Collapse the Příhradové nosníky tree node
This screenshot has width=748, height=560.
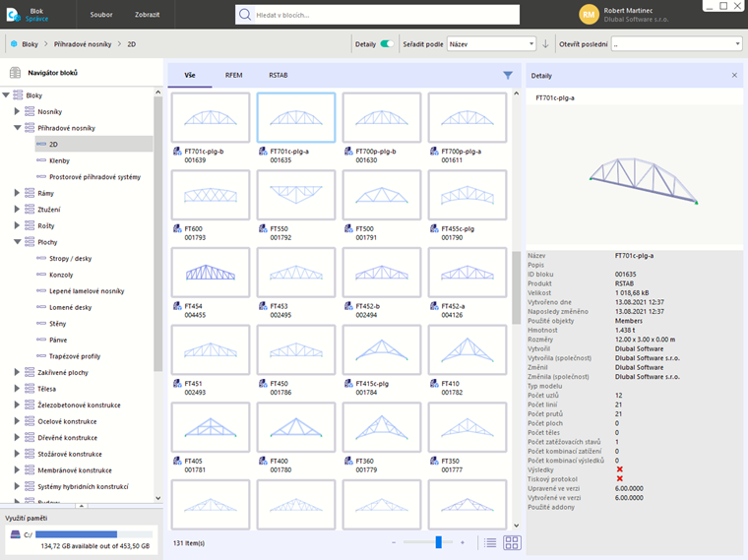pyautogui.click(x=17, y=127)
